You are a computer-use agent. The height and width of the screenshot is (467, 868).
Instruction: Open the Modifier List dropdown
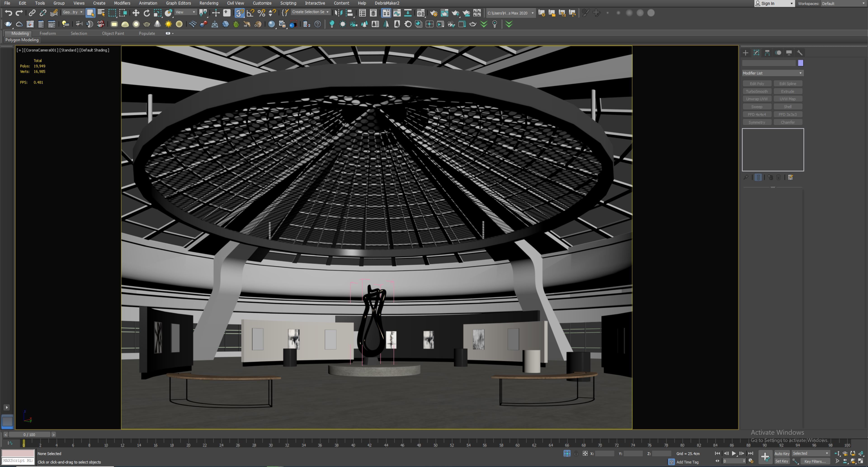pyautogui.click(x=773, y=73)
